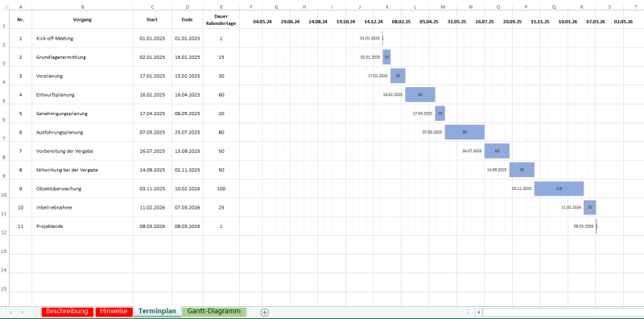This screenshot has width=644, height=319.
Task: Select the Ende header cell
Action: pyautogui.click(x=188, y=19)
